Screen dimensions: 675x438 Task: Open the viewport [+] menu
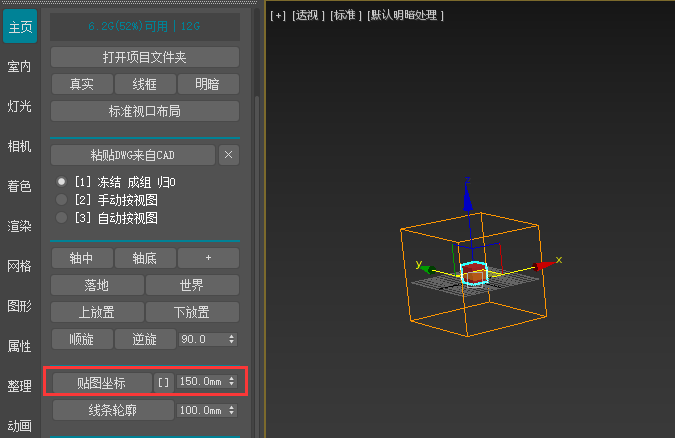(x=278, y=16)
